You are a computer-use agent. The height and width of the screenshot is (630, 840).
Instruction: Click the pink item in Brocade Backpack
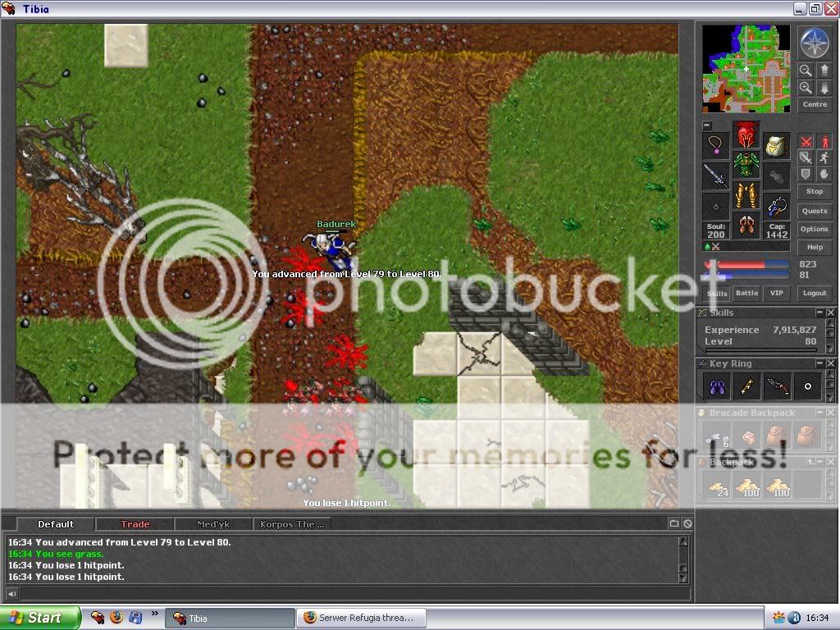point(747,436)
